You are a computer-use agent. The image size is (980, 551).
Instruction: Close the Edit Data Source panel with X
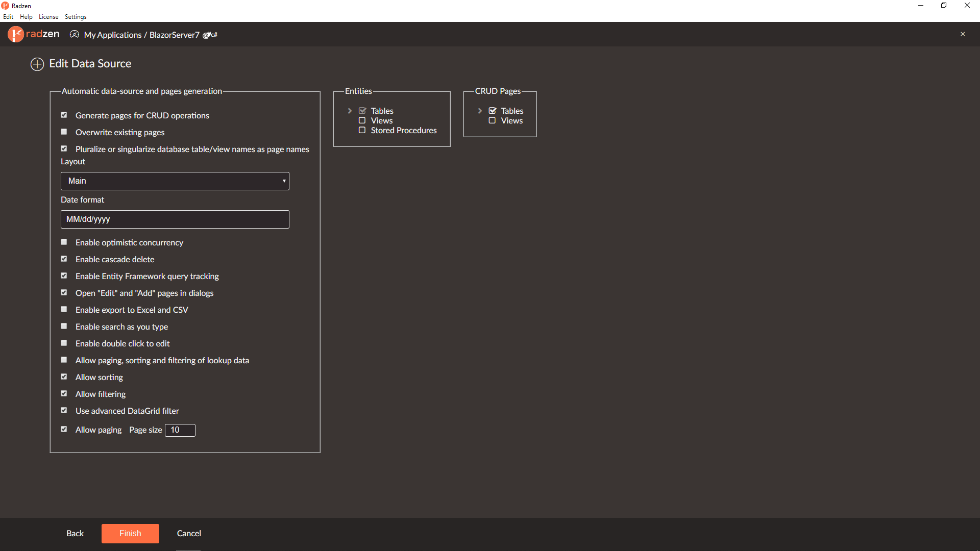[963, 34]
